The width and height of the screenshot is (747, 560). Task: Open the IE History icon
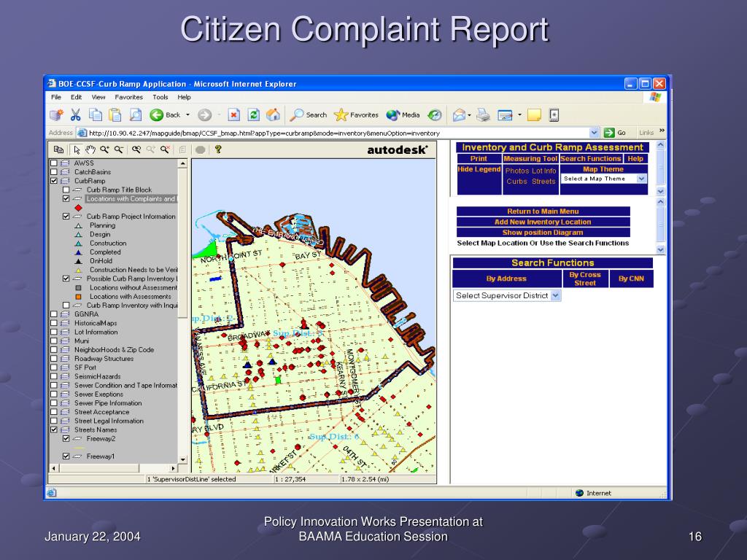point(435,114)
